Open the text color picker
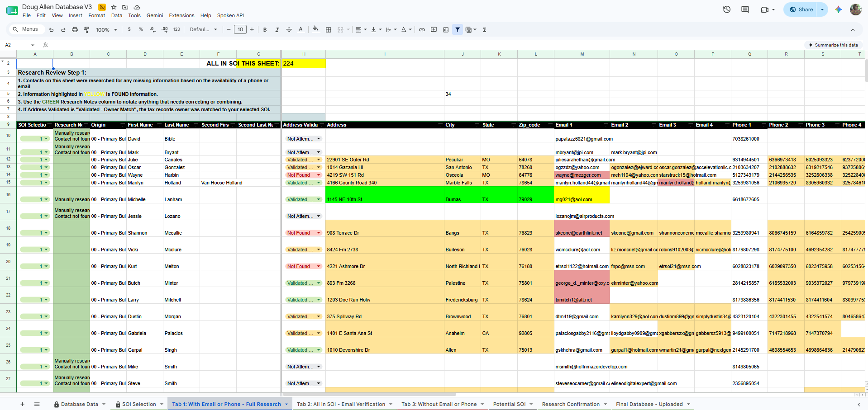This screenshot has width=868, height=410. pos(300,30)
